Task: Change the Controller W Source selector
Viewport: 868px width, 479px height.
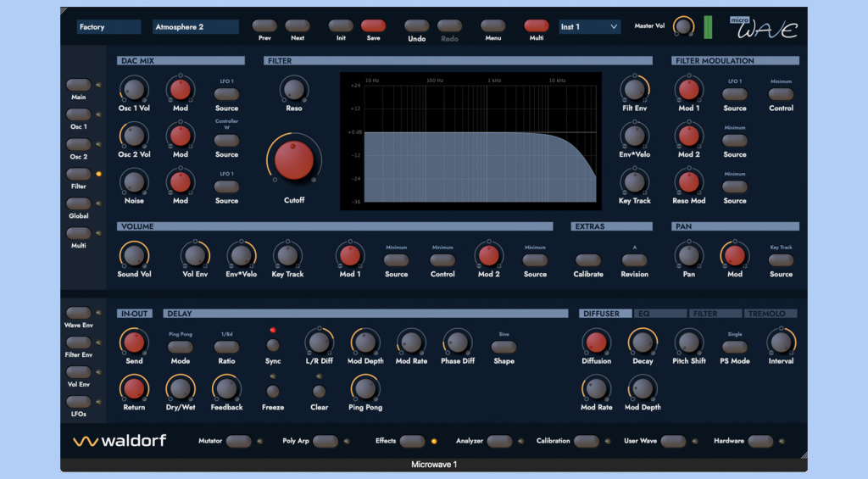Action: point(226,141)
